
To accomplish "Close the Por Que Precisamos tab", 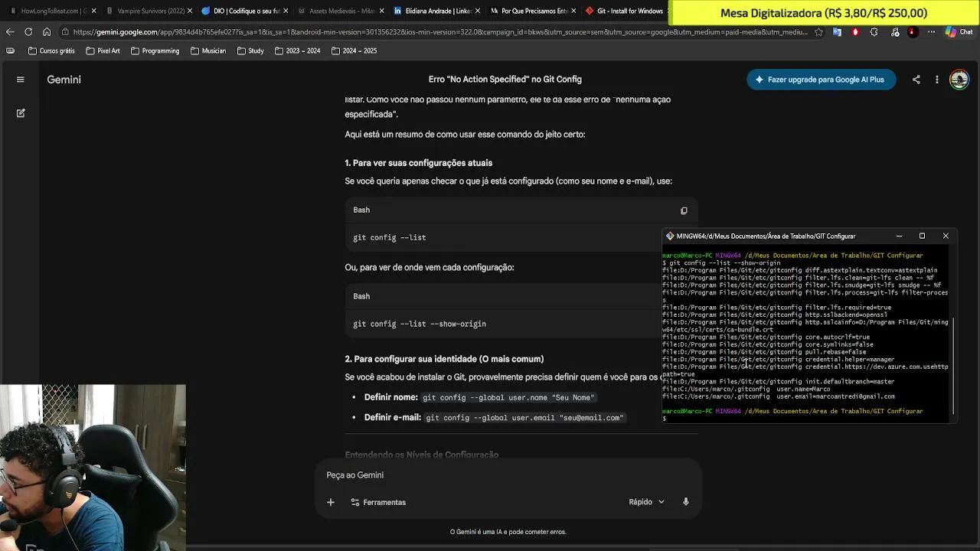I will click(x=573, y=11).
